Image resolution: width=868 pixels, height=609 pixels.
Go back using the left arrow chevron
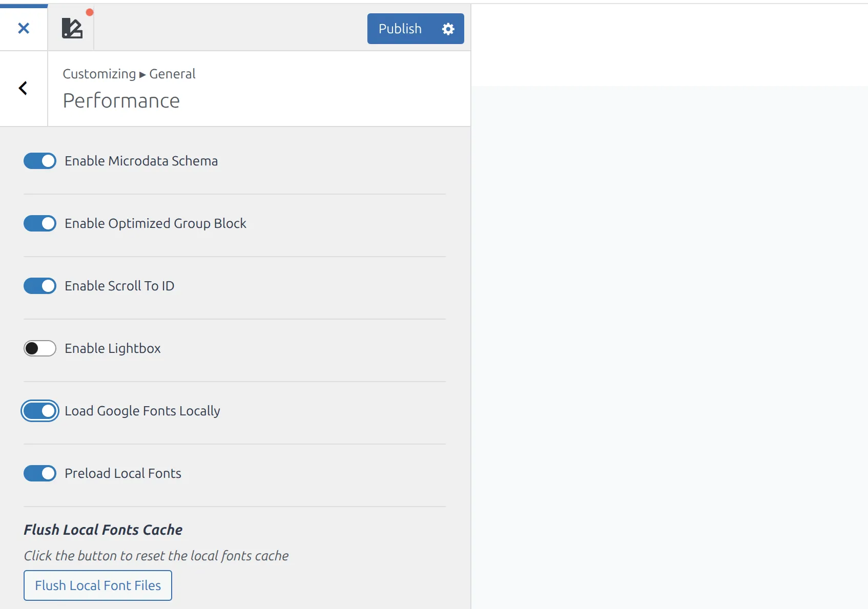point(23,88)
